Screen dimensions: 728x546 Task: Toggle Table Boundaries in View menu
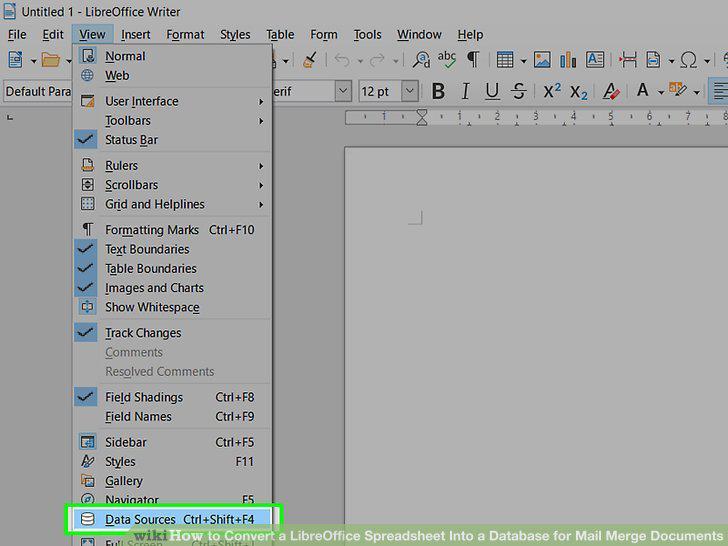tap(172, 269)
